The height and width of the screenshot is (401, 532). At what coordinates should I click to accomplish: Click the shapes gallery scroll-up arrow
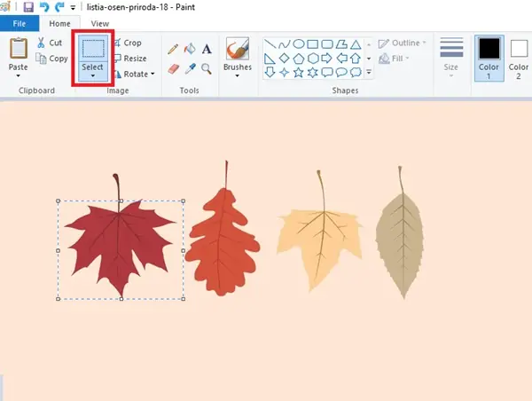click(369, 44)
